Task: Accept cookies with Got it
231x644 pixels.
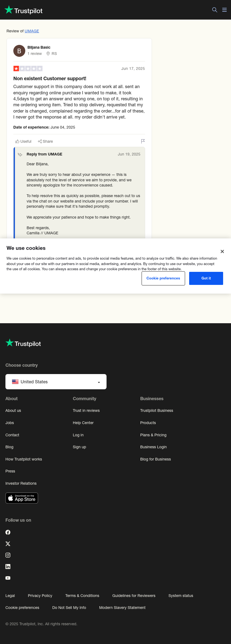Action: (206, 278)
